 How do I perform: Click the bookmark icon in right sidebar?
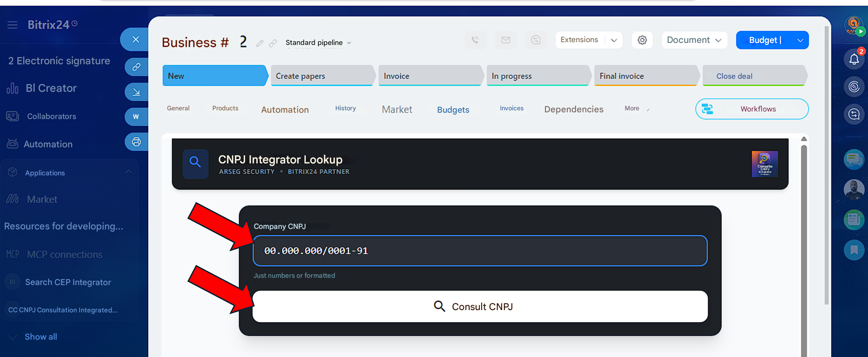click(x=854, y=250)
